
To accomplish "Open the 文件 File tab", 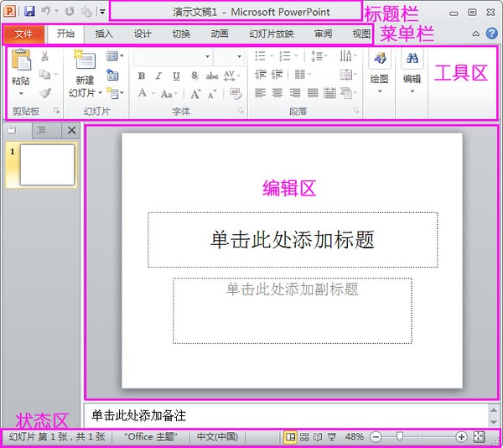I will pyautogui.click(x=23, y=34).
